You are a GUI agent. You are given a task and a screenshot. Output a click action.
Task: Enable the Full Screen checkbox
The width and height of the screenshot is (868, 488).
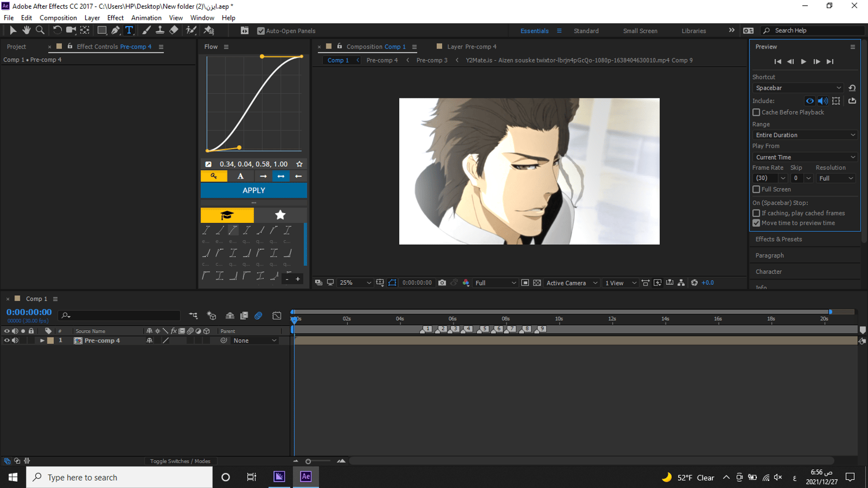point(756,189)
